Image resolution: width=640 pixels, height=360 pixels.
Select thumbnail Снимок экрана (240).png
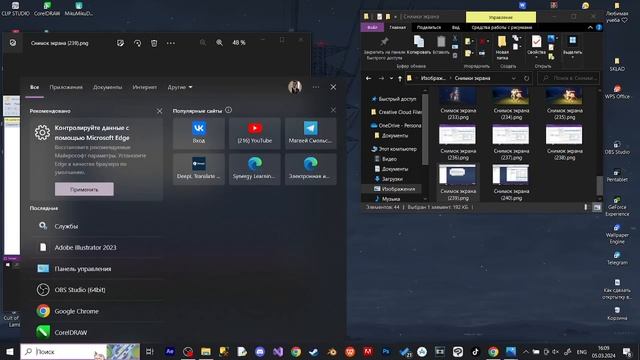coord(511,183)
